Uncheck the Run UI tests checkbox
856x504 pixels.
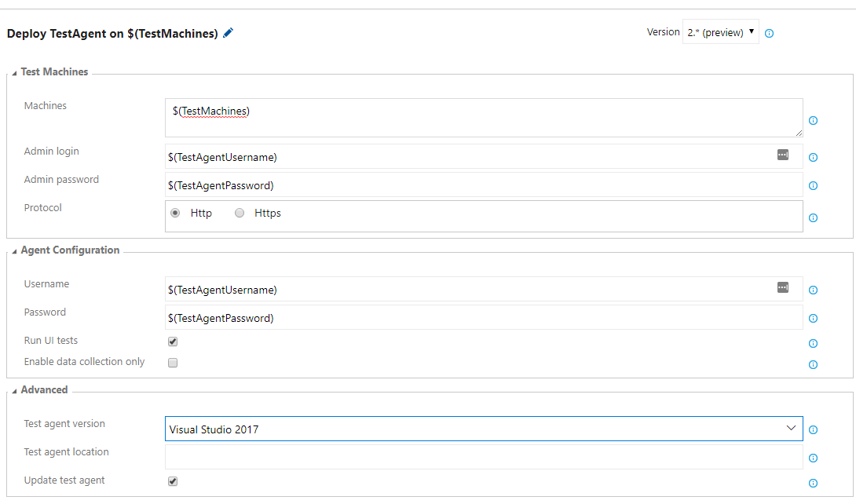click(x=172, y=341)
